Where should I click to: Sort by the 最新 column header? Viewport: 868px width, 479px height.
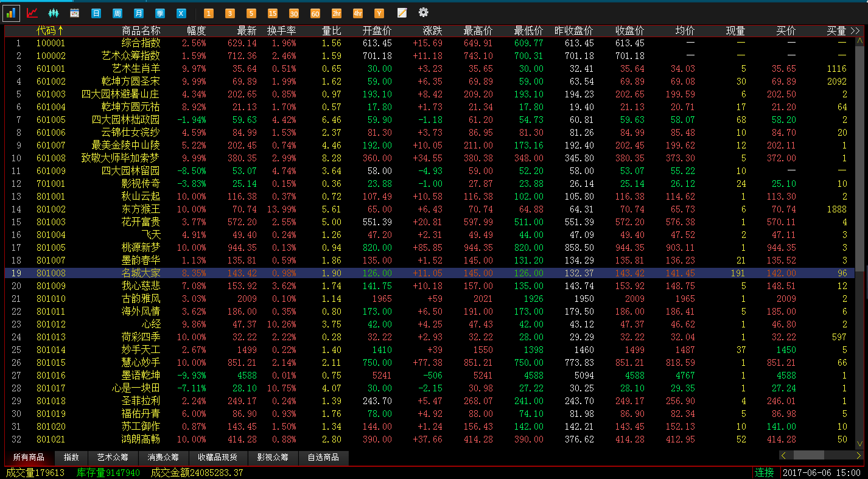pyautogui.click(x=247, y=30)
